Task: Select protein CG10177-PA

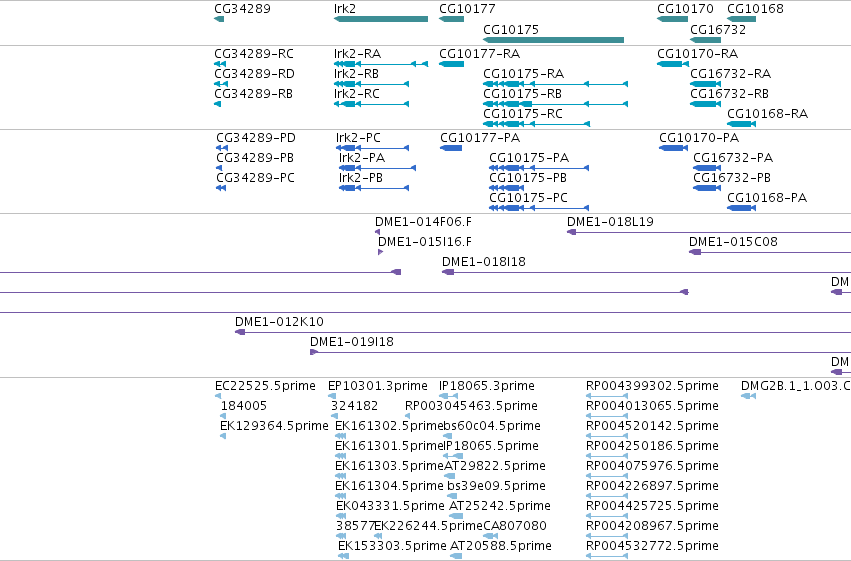Action: 480,138
